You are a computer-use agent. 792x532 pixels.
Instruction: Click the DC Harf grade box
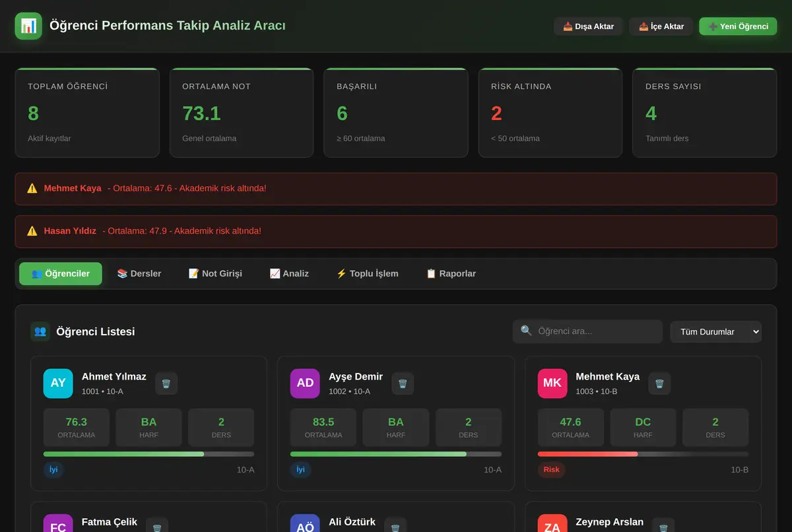pyautogui.click(x=643, y=428)
